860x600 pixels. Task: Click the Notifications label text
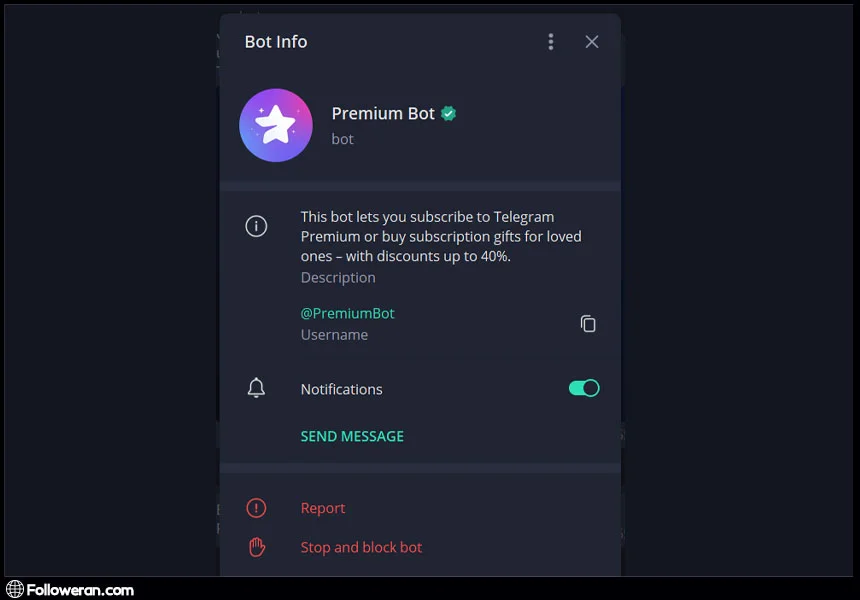[x=341, y=389]
